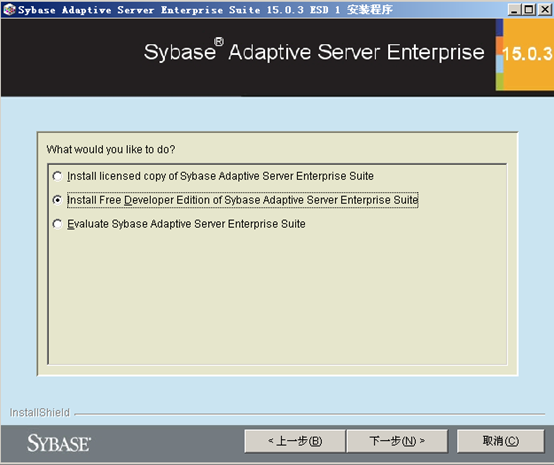Minimize the installer window
The image size is (554, 465).
514,10
